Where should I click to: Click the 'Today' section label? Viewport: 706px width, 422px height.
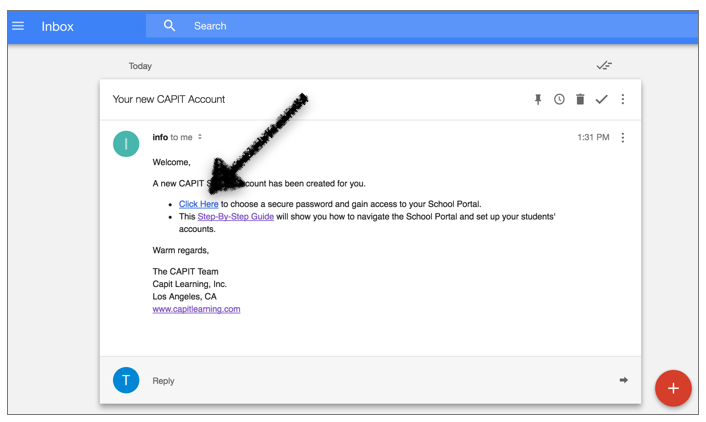tap(140, 66)
